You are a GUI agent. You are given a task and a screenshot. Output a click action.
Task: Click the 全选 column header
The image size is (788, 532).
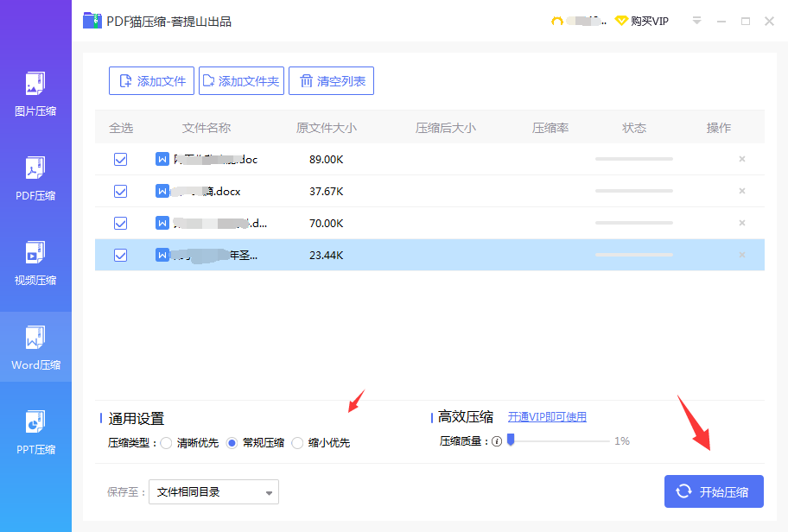pyautogui.click(x=121, y=128)
